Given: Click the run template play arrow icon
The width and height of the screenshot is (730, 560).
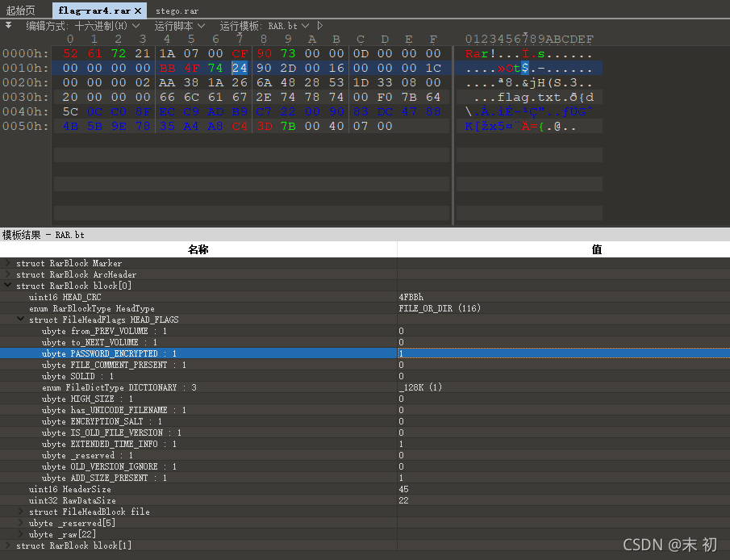Looking at the screenshot, I should click(x=320, y=26).
